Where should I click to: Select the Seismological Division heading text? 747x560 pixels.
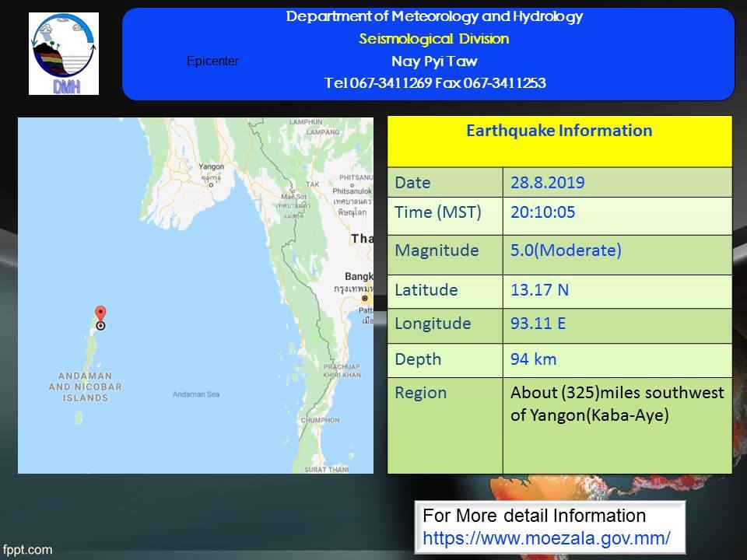coord(434,39)
